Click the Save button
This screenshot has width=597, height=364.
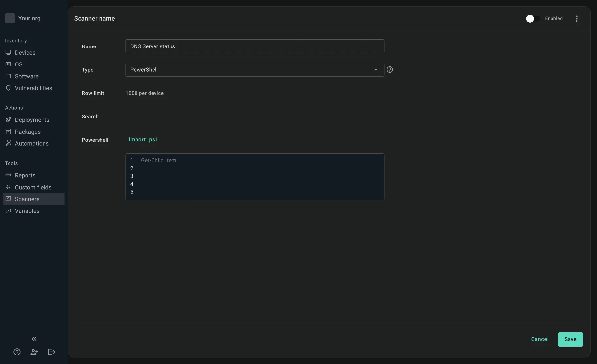570,339
